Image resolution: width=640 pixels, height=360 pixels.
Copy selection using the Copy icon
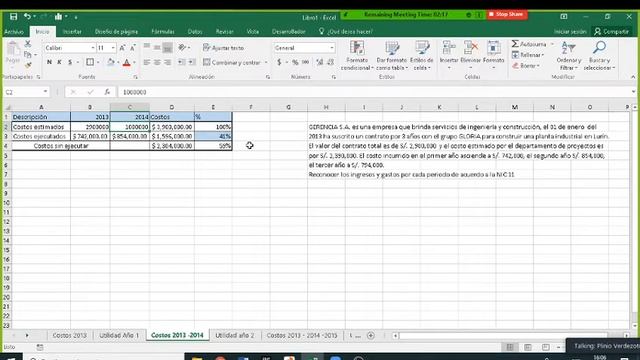click(28, 54)
